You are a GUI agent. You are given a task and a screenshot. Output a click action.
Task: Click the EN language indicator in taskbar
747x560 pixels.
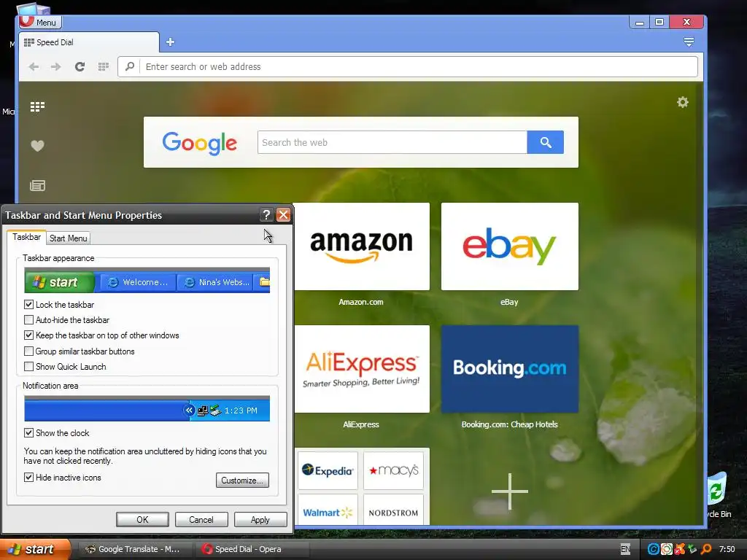[625, 549]
